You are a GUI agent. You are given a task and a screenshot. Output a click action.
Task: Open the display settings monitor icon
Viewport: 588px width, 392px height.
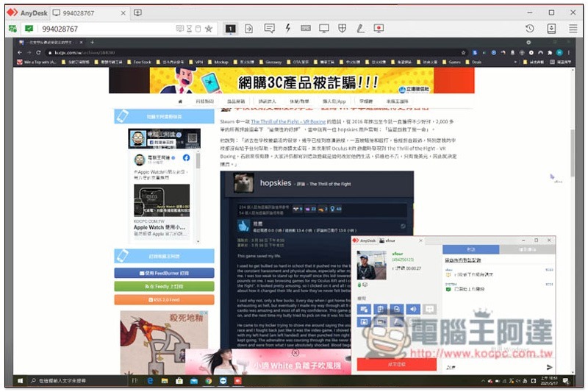(324, 29)
